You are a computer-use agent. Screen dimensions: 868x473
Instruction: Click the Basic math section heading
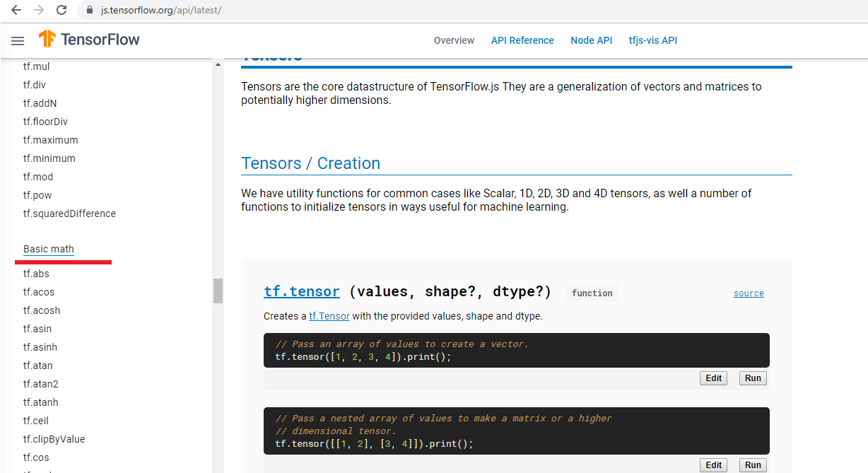coord(49,249)
